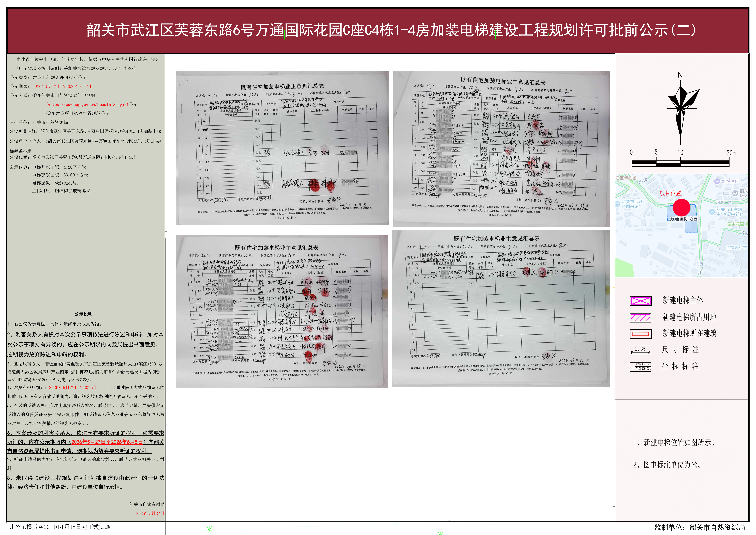Open the sg.gov.cn bmpdlm URL link

pyautogui.click(x=87, y=104)
